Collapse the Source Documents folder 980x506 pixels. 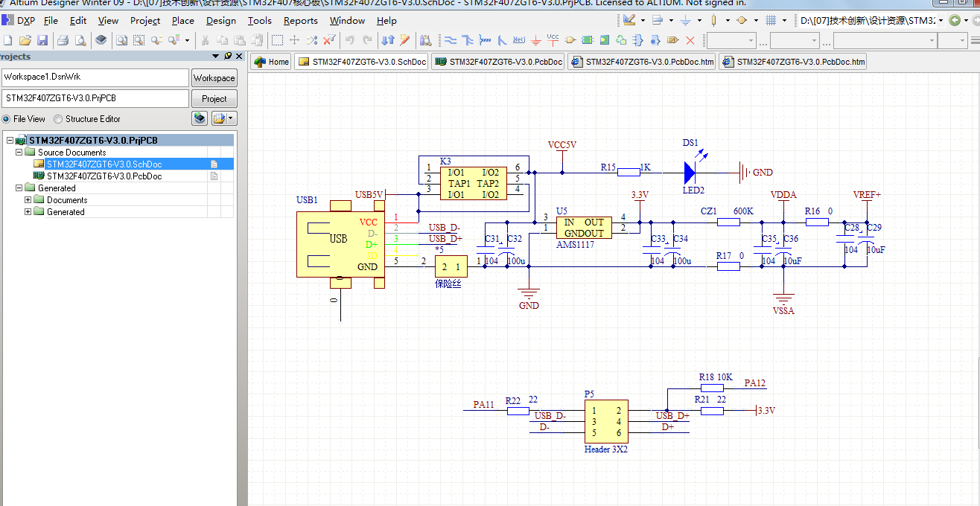coord(19,153)
